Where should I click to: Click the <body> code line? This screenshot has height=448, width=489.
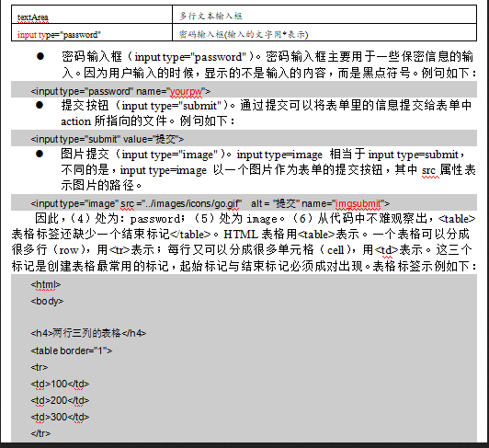pos(47,301)
